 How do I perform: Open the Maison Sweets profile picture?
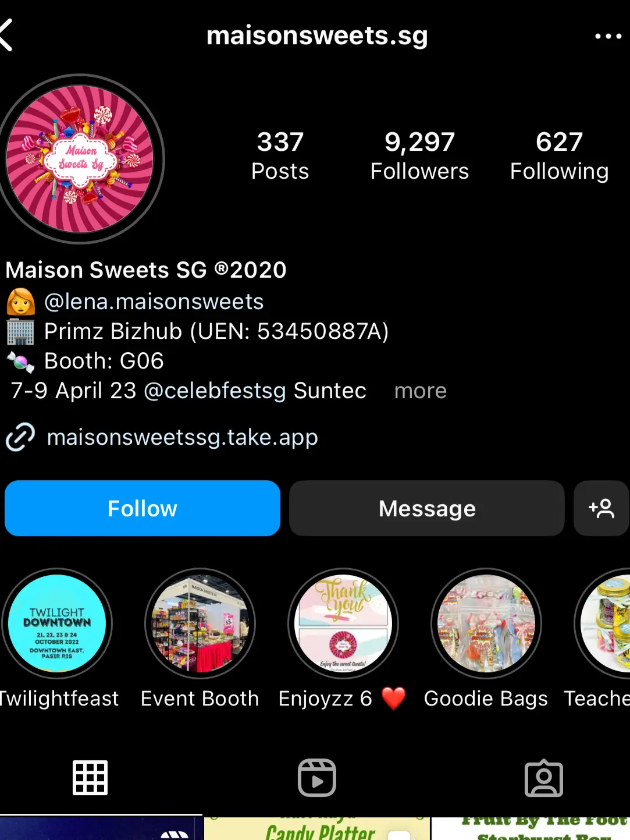point(80,159)
